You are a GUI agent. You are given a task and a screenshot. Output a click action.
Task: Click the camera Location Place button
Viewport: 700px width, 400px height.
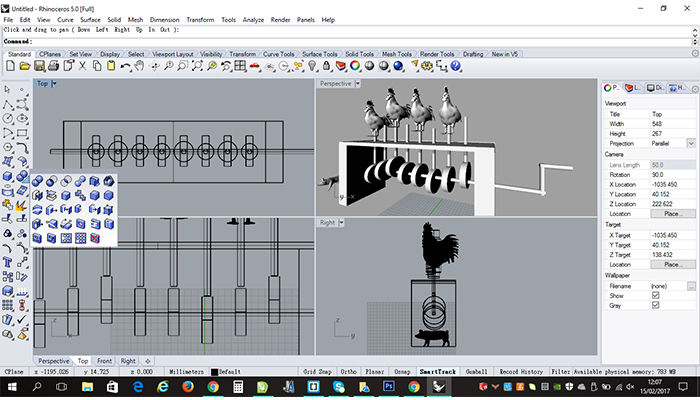point(673,214)
